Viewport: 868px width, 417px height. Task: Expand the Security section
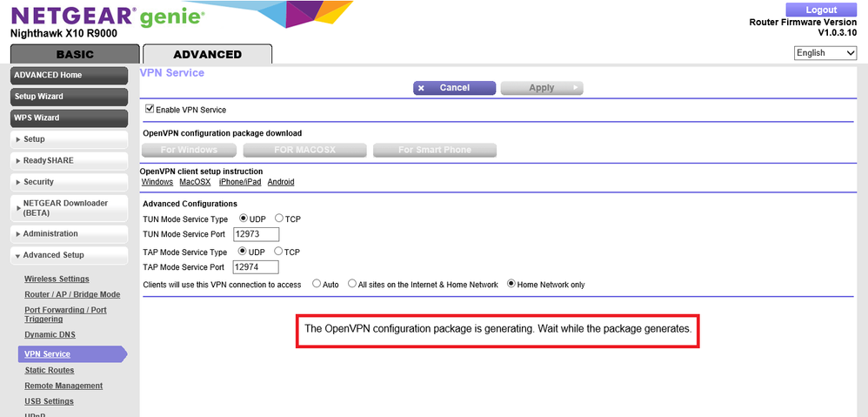(x=70, y=182)
